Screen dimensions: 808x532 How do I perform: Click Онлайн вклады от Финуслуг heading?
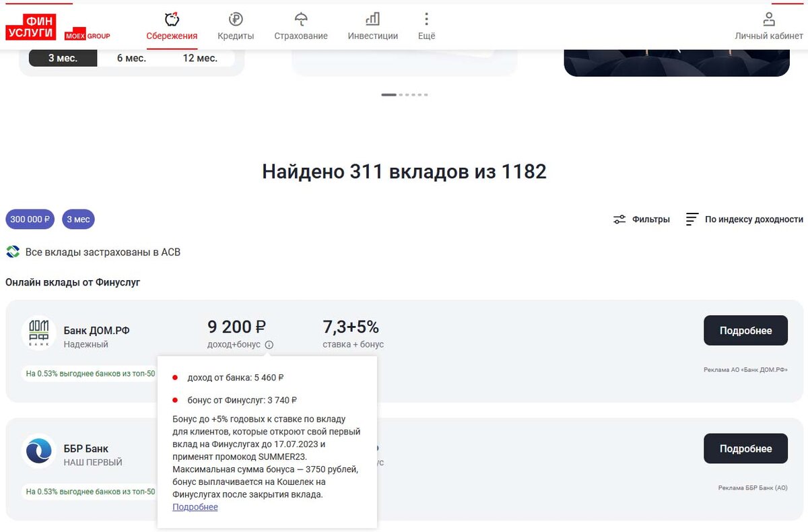(x=73, y=283)
